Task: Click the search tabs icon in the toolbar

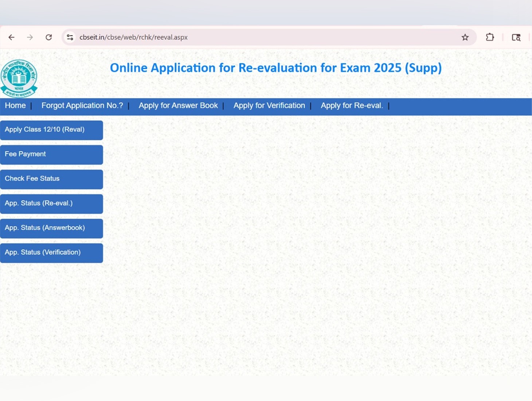Action: click(516, 37)
